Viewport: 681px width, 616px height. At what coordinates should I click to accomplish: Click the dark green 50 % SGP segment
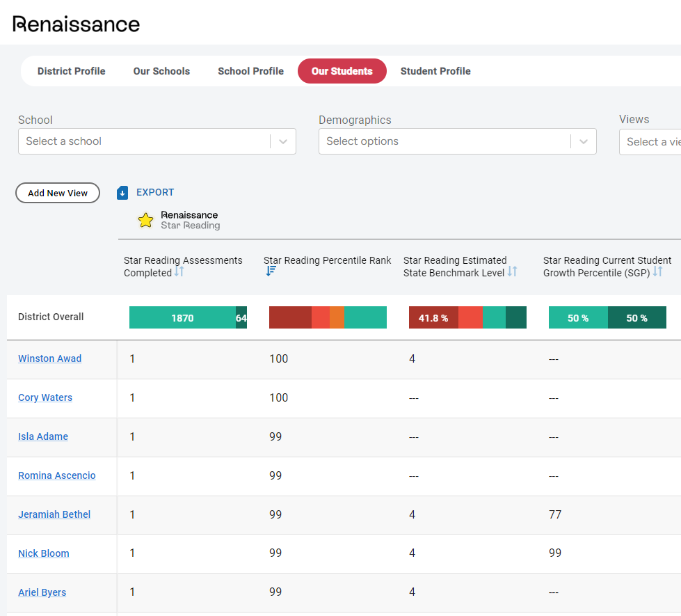coord(636,318)
